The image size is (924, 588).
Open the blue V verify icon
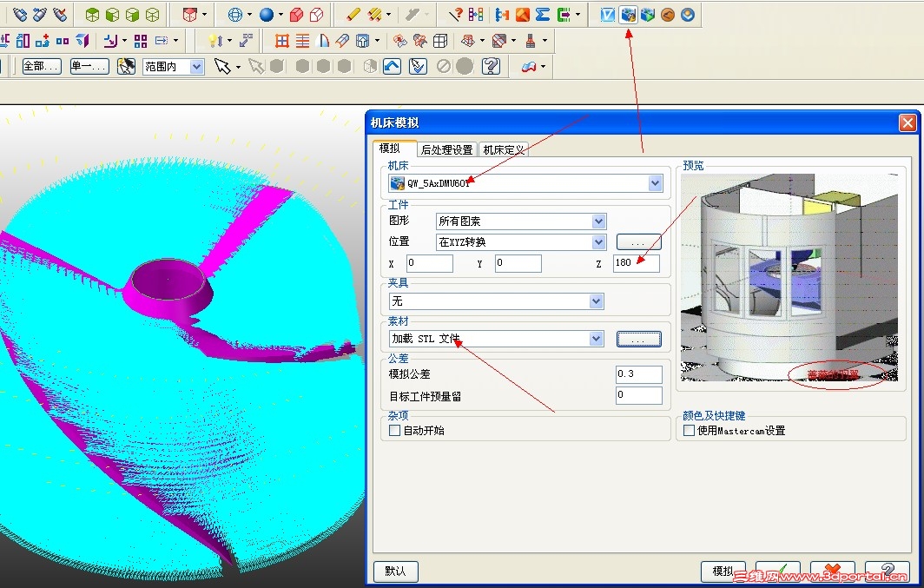[x=608, y=15]
